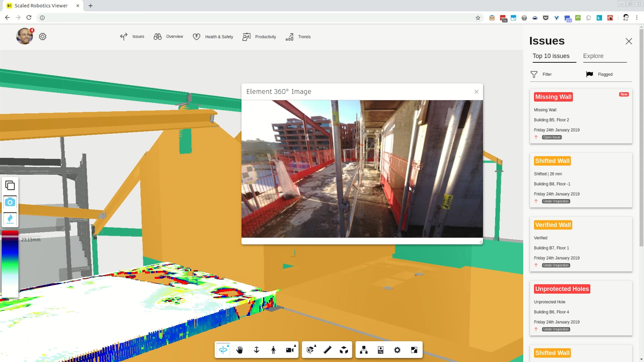Close the Element 360° Image popup
The width and height of the screenshot is (644, 362).
pos(476,92)
